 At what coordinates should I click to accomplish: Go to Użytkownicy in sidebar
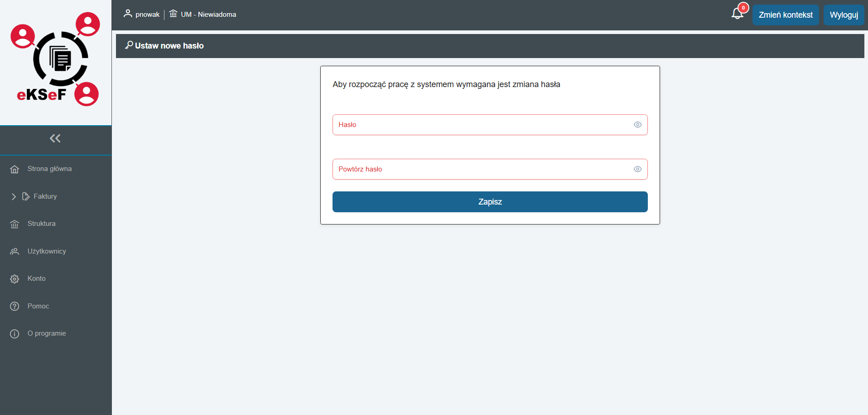coord(47,251)
